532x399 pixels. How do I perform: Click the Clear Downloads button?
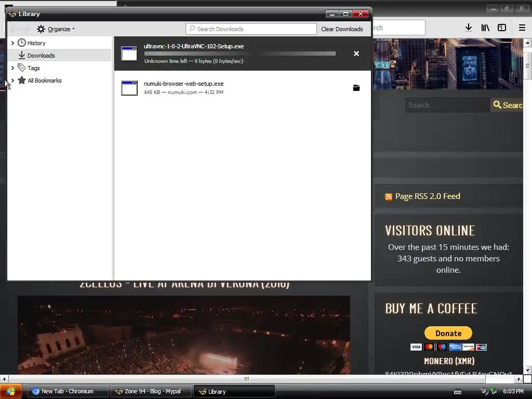point(342,29)
